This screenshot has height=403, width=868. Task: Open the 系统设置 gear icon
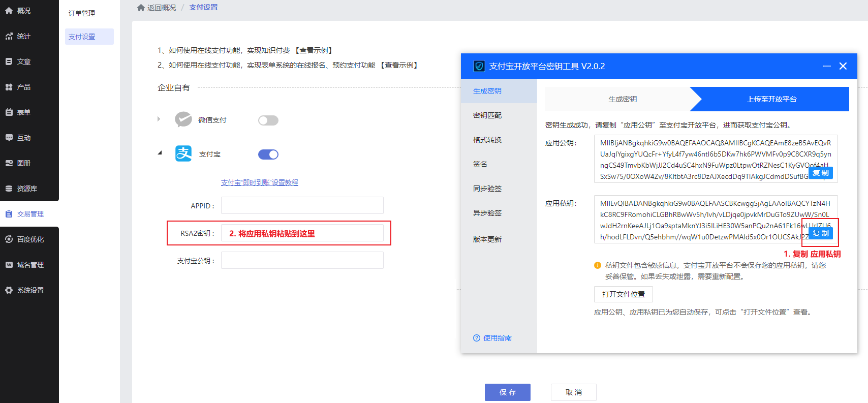(9, 290)
